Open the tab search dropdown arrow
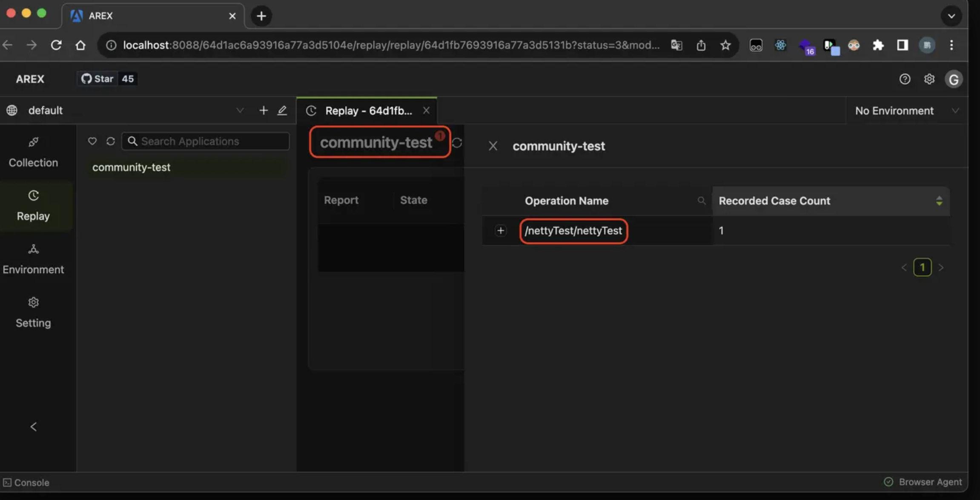Viewport: 980px width, 500px height. [x=951, y=16]
